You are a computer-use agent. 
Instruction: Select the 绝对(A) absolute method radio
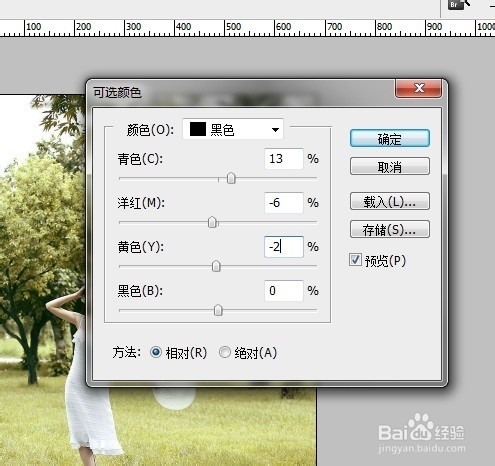[x=225, y=352]
